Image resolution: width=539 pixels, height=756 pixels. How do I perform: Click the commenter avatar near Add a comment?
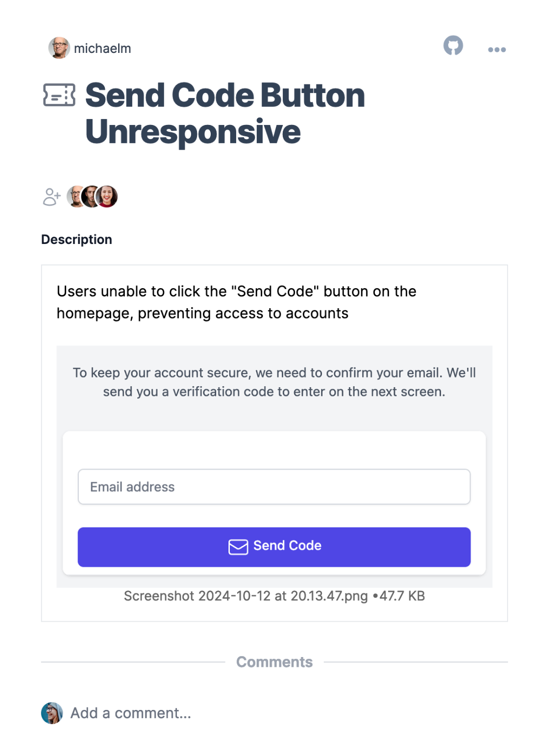[52, 713]
